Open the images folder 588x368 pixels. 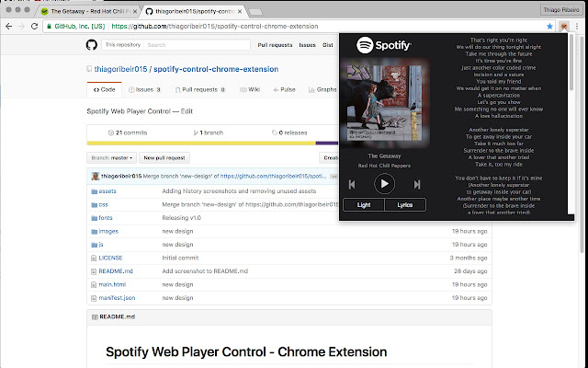tap(108, 231)
